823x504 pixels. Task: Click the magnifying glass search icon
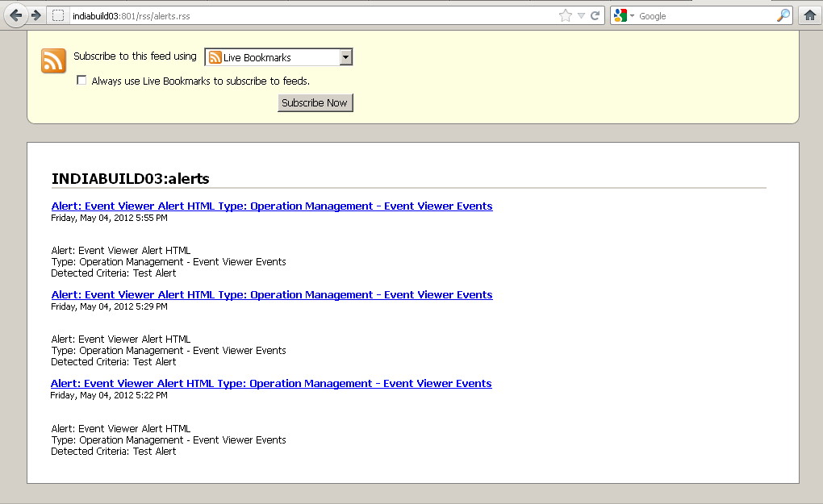click(x=783, y=15)
